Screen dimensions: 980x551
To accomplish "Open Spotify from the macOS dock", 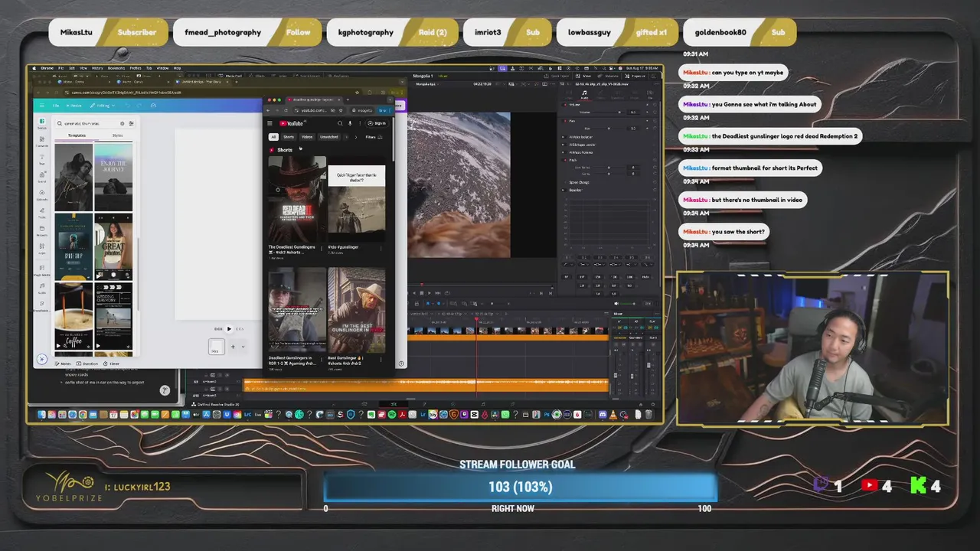I will click(x=392, y=415).
